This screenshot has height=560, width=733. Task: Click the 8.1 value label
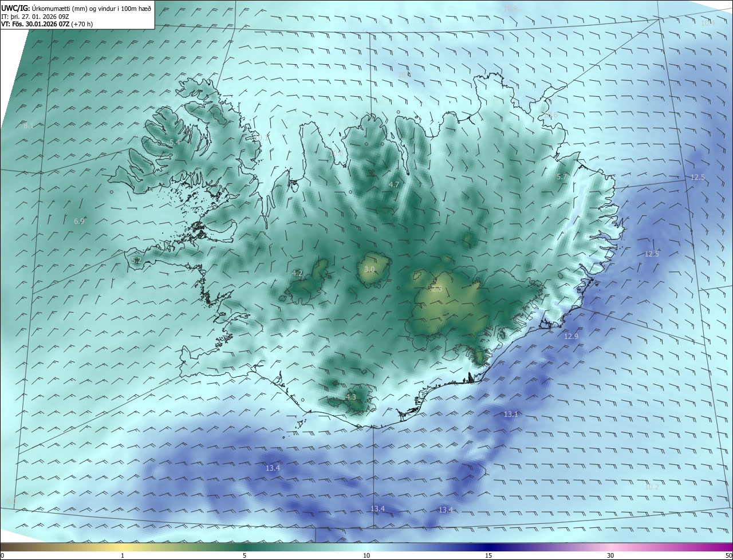point(29,125)
